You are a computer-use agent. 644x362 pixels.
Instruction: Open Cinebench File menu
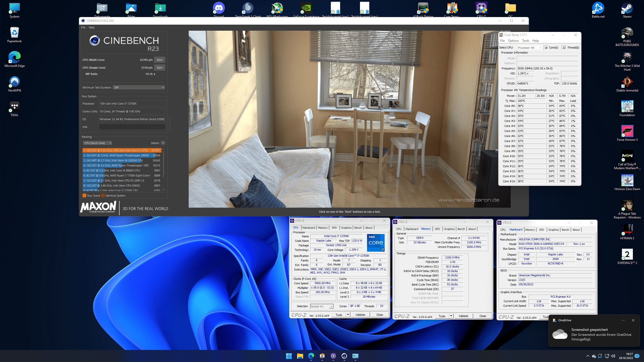coord(83,27)
